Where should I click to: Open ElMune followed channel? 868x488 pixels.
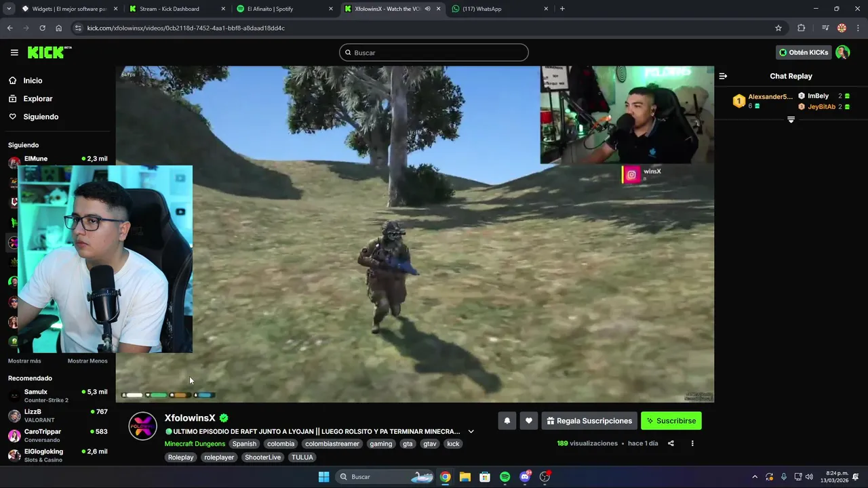pos(58,160)
